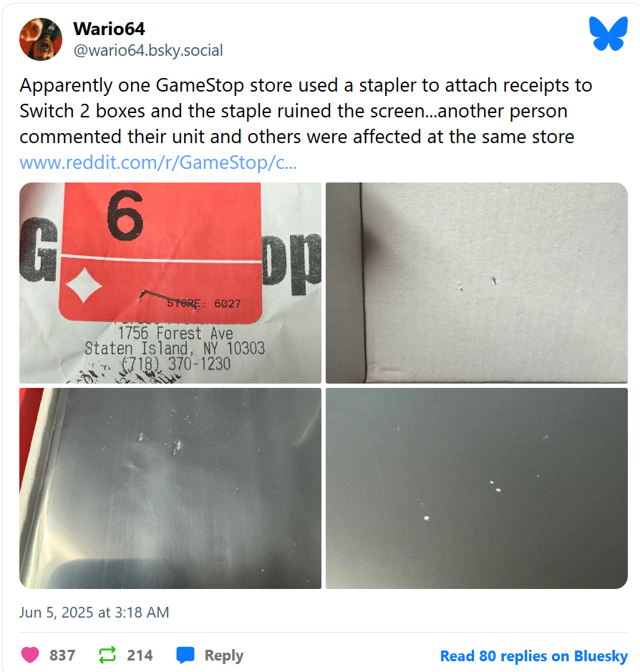Click the post body text
Image resolution: width=640 pixels, height=672 pixels.
pos(305,111)
